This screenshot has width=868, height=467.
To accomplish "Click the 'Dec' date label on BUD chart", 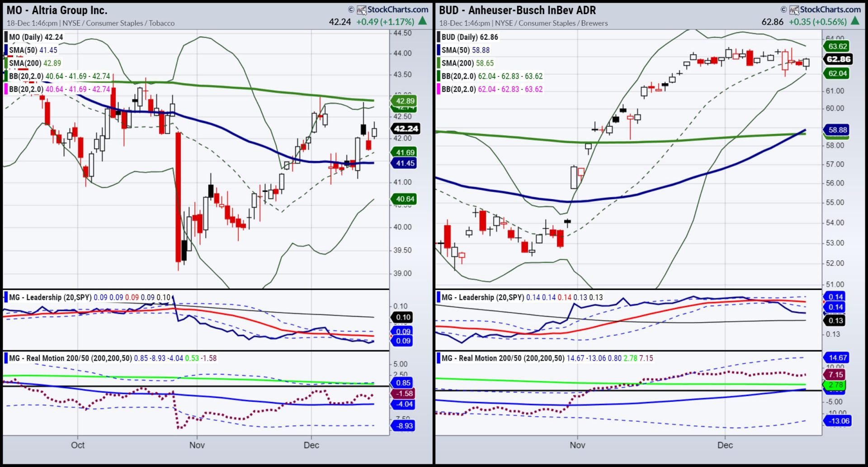I will pyautogui.click(x=725, y=445).
